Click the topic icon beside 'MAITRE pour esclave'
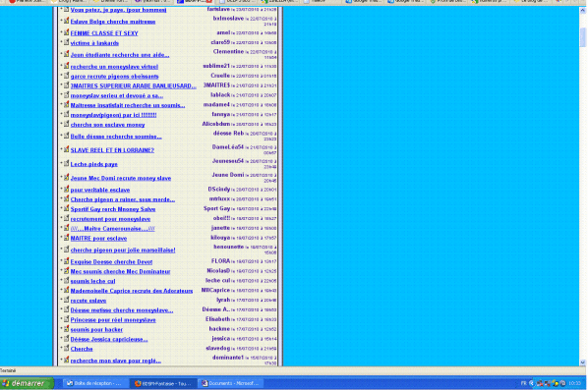The image size is (588, 390). click(67, 238)
